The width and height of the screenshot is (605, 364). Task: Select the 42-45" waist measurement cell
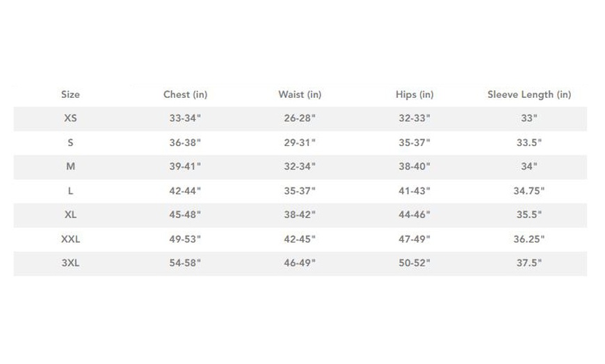[300, 240]
